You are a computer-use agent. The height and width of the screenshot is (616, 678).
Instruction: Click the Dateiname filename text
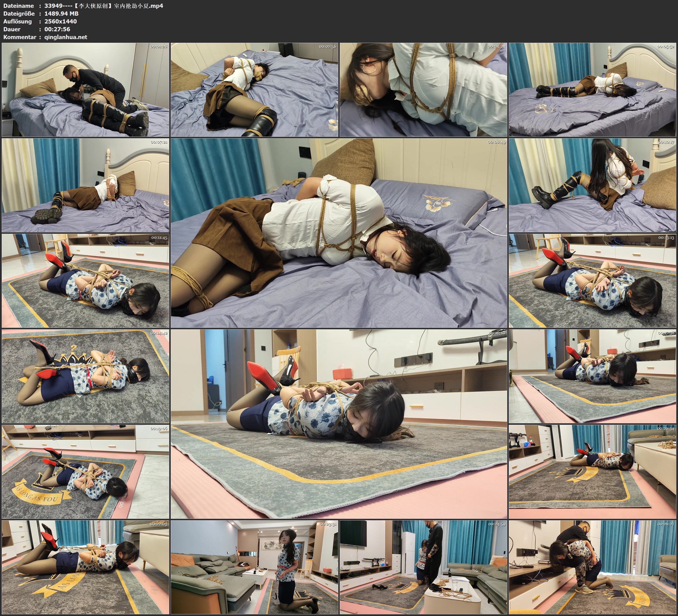[x=104, y=6]
